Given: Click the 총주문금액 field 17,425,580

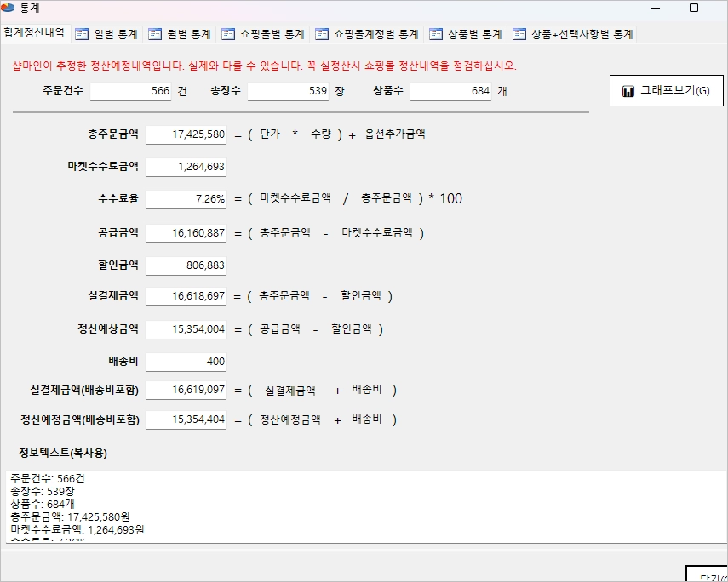Looking at the screenshot, I should pyautogui.click(x=186, y=134).
